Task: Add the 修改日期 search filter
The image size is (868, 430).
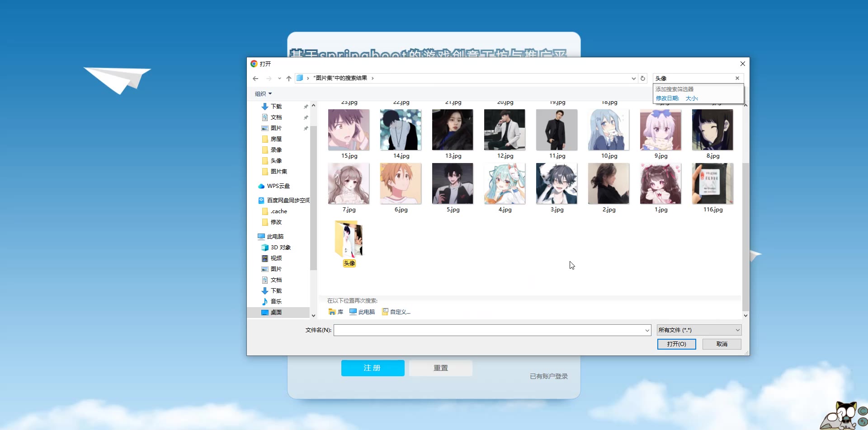Action: [x=668, y=98]
